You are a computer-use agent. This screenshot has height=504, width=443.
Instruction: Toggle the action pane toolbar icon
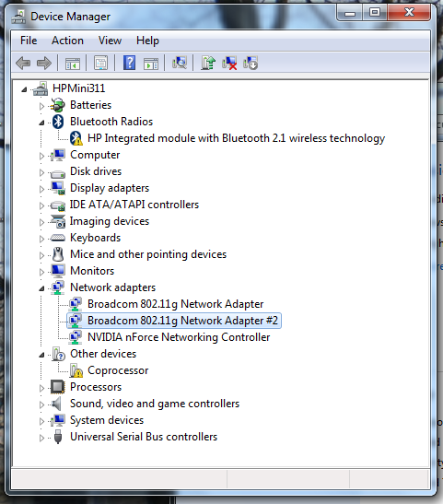point(151,63)
